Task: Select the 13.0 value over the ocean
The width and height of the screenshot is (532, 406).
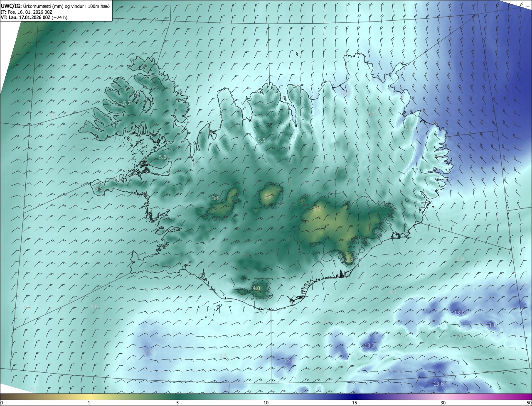Action: point(459,313)
